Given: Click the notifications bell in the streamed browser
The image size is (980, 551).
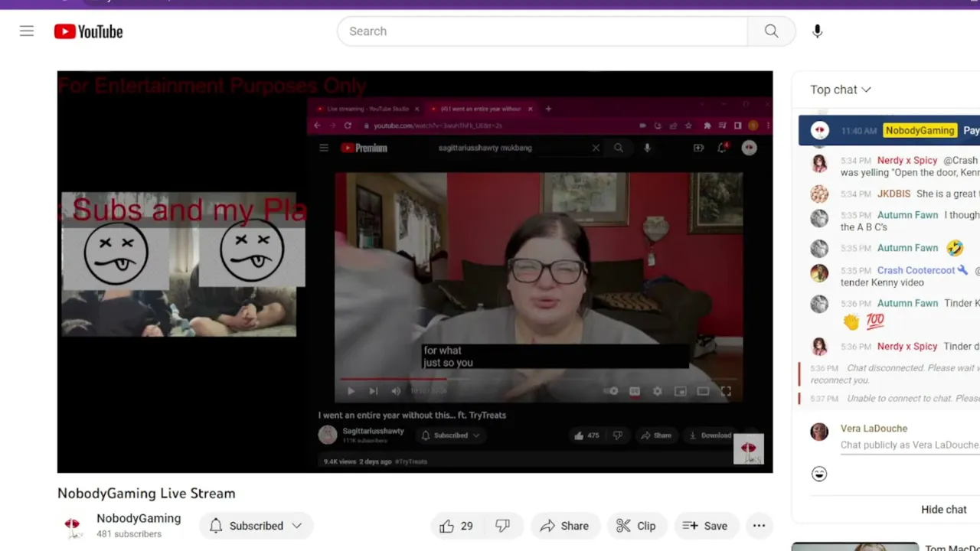Looking at the screenshot, I should pos(722,148).
